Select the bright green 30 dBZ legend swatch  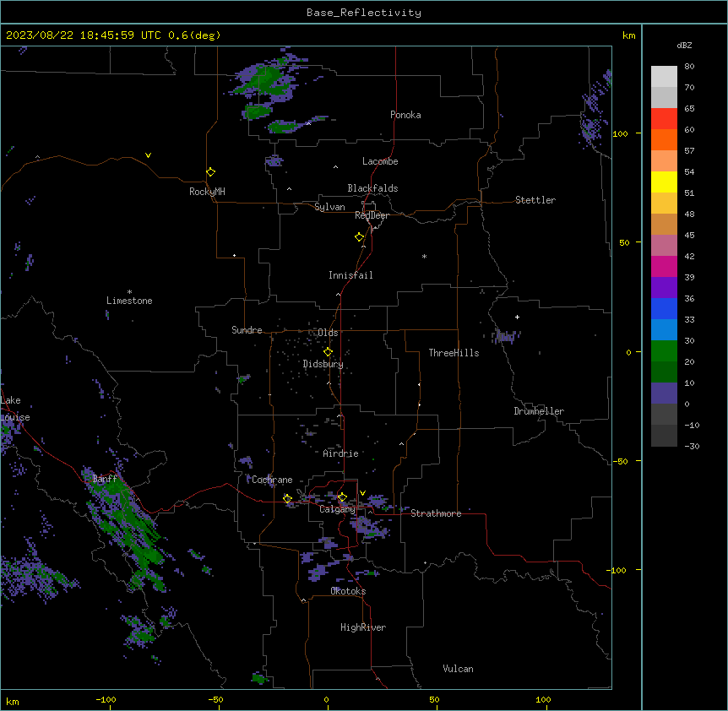664,351
